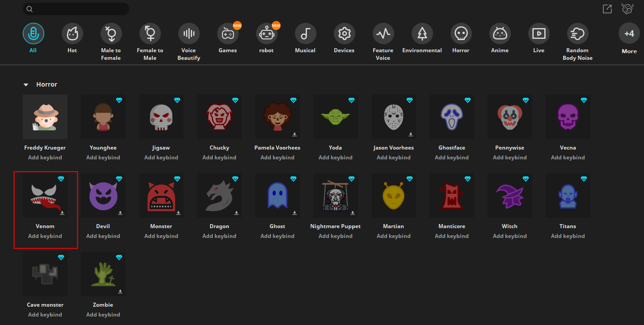The height and width of the screenshot is (325, 644).
Task: Add keybind for Yoda
Action: point(336,158)
